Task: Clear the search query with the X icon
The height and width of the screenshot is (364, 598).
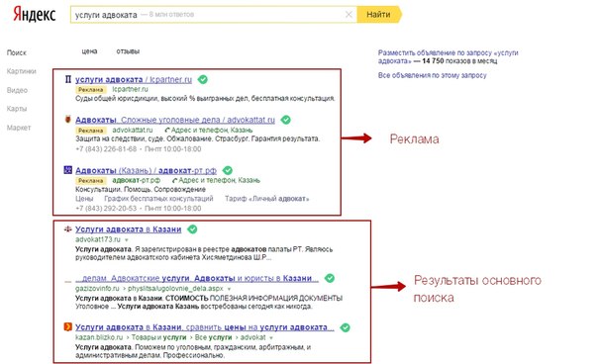Action: [x=349, y=15]
